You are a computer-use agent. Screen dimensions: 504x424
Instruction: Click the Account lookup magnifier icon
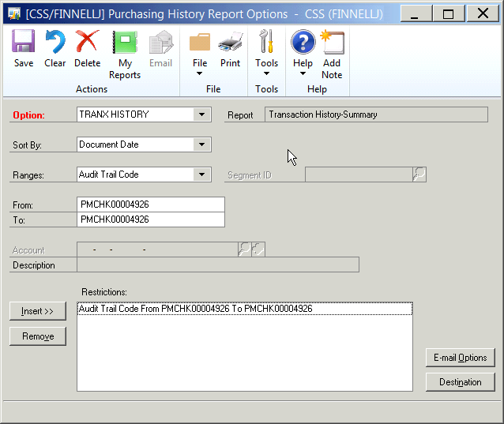(x=245, y=250)
